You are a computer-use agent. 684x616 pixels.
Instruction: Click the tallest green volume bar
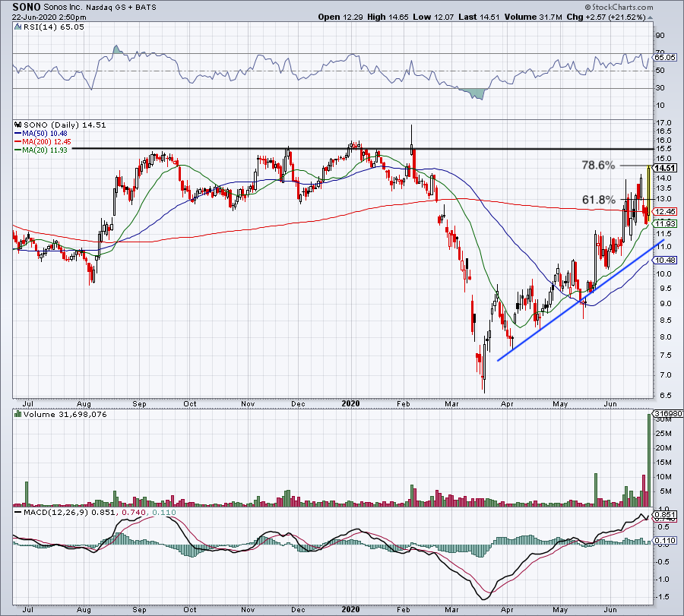649,460
